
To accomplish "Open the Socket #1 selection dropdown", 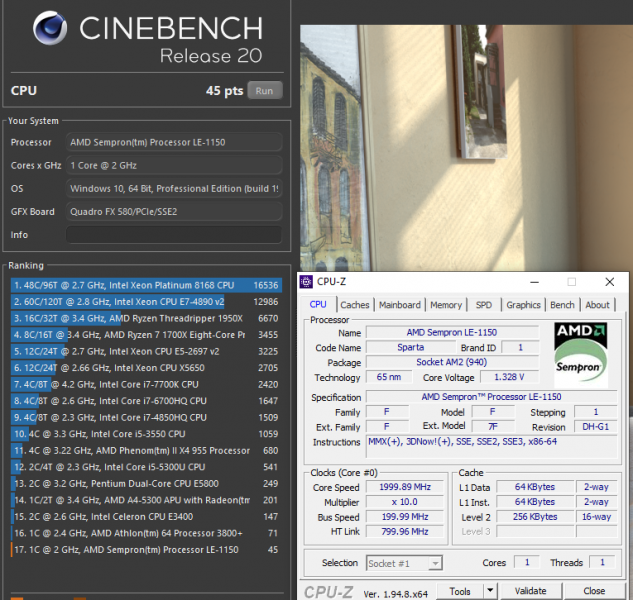I will (404, 563).
